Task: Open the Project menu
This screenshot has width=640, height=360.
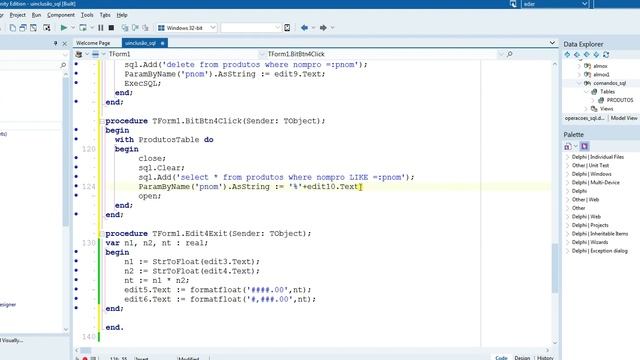Action: (18, 15)
